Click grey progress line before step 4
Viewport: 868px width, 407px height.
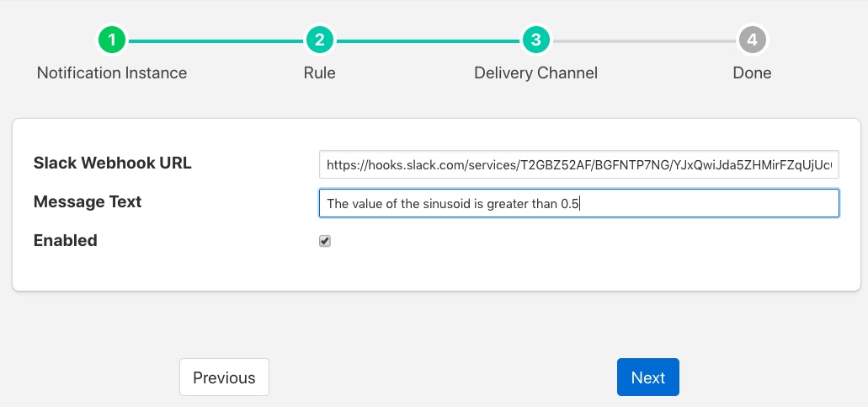(x=644, y=40)
